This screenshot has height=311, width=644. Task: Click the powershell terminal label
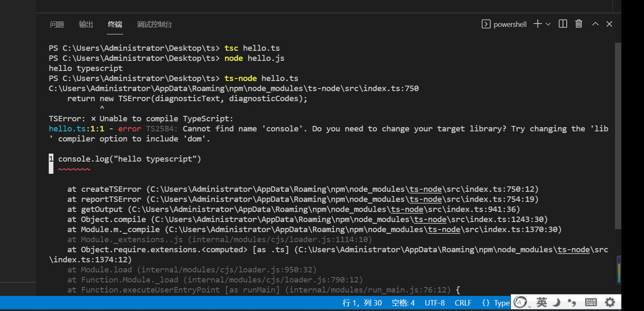[504, 24]
